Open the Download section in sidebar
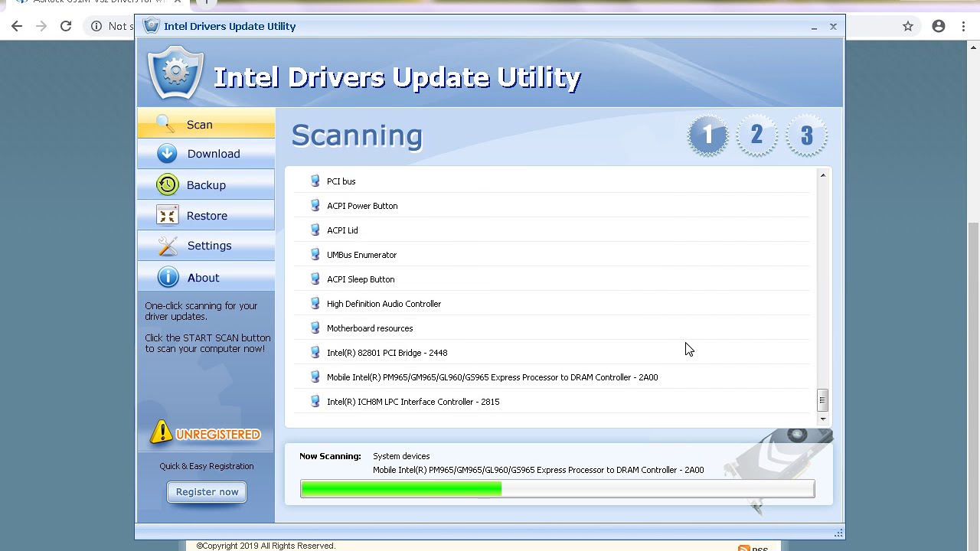 click(x=206, y=154)
